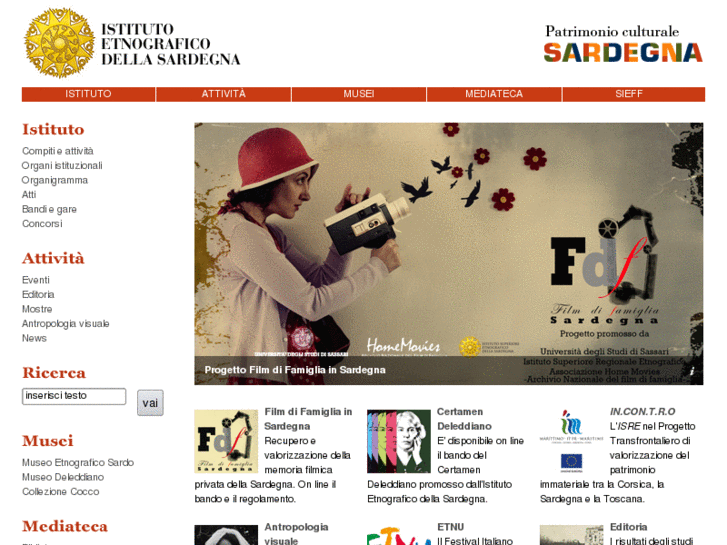This screenshot has width=727, height=545.
Task: Click the Marittimo IT-FR project logo thumbnail
Action: tap(572, 441)
